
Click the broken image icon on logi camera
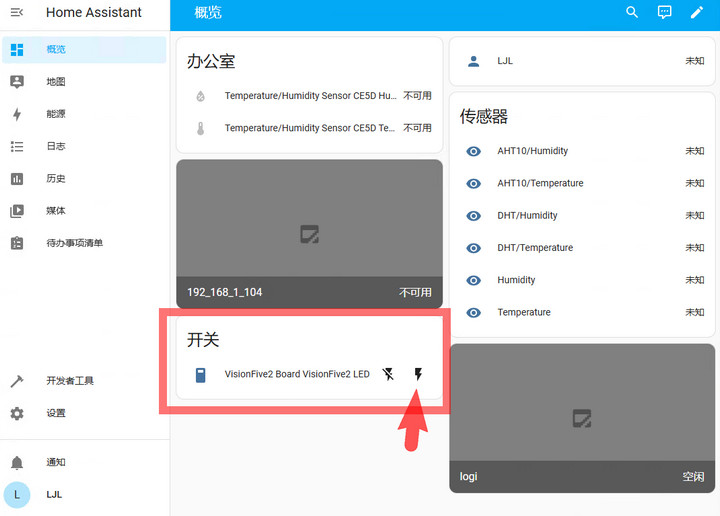pos(582,418)
